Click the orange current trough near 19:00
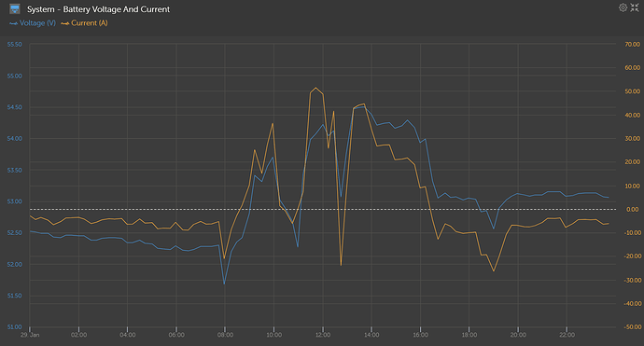Screen dimensions: 644x346 coord(494,270)
